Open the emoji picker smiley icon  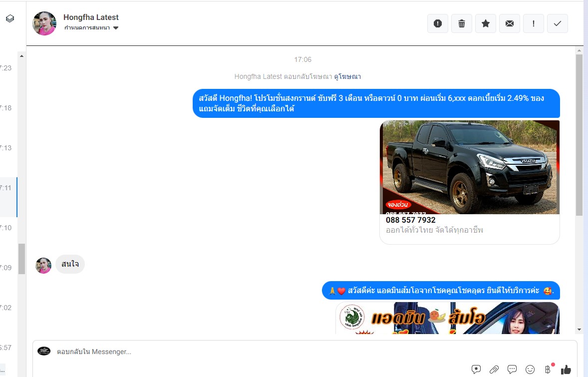click(x=530, y=370)
